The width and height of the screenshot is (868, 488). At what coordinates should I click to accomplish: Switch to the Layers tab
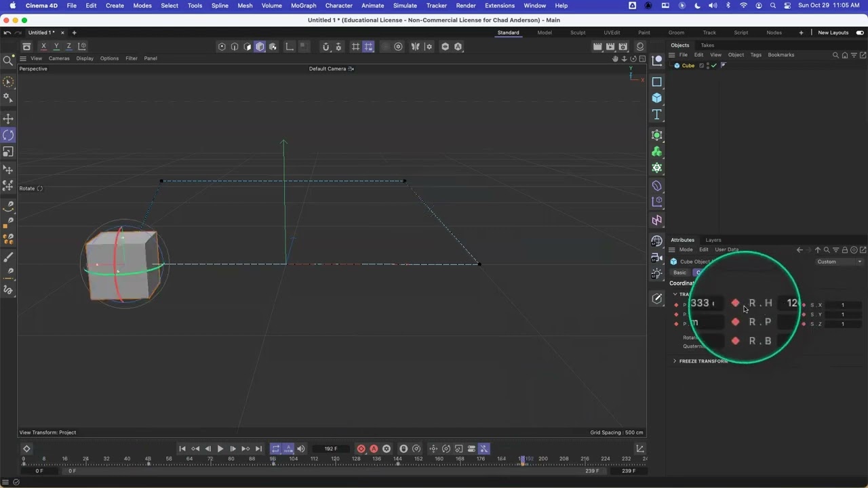click(x=713, y=240)
